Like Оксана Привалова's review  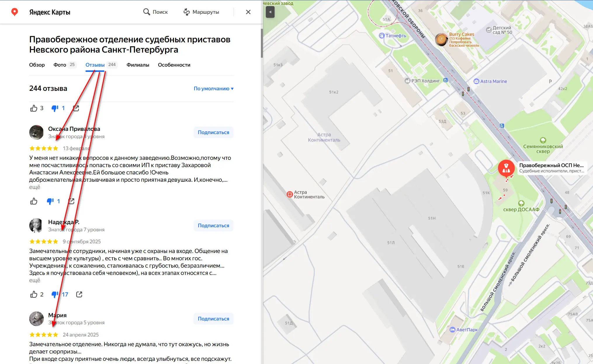pos(34,201)
